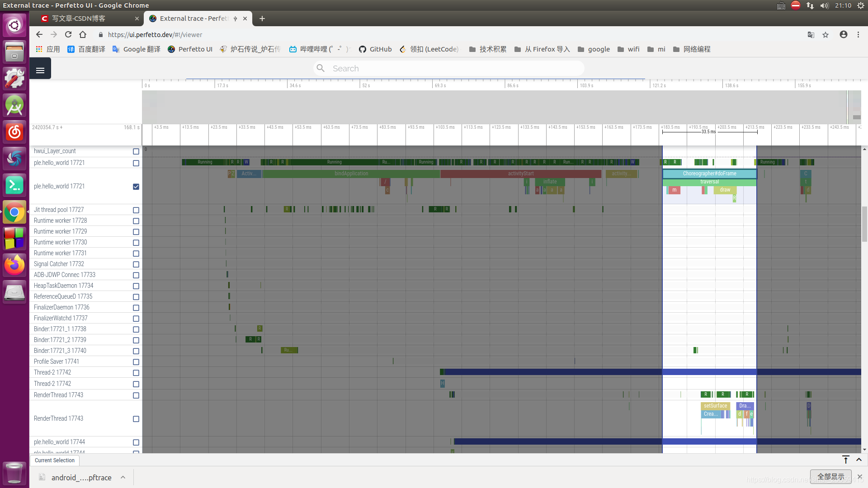Click the 全部显示 show all button
The height and width of the screenshot is (488, 868).
click(830, 477)
